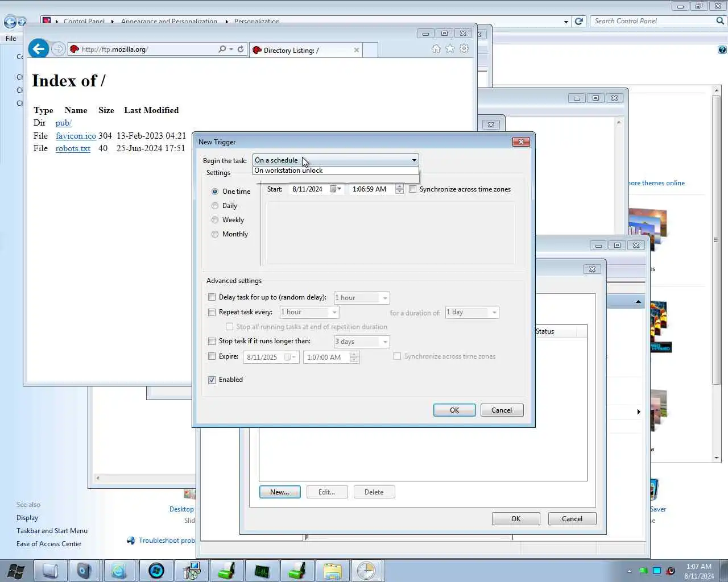Open the robots.txt file link

(73, 148)
